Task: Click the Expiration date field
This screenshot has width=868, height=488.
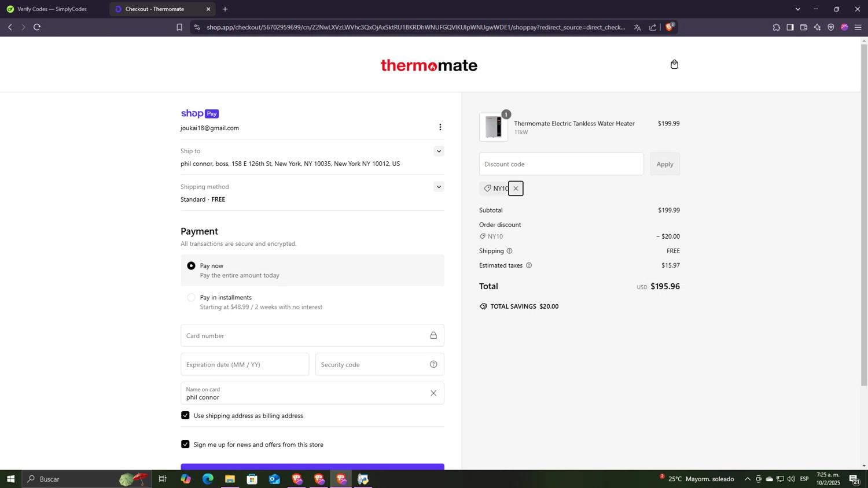Action: (x=245, y=364)
